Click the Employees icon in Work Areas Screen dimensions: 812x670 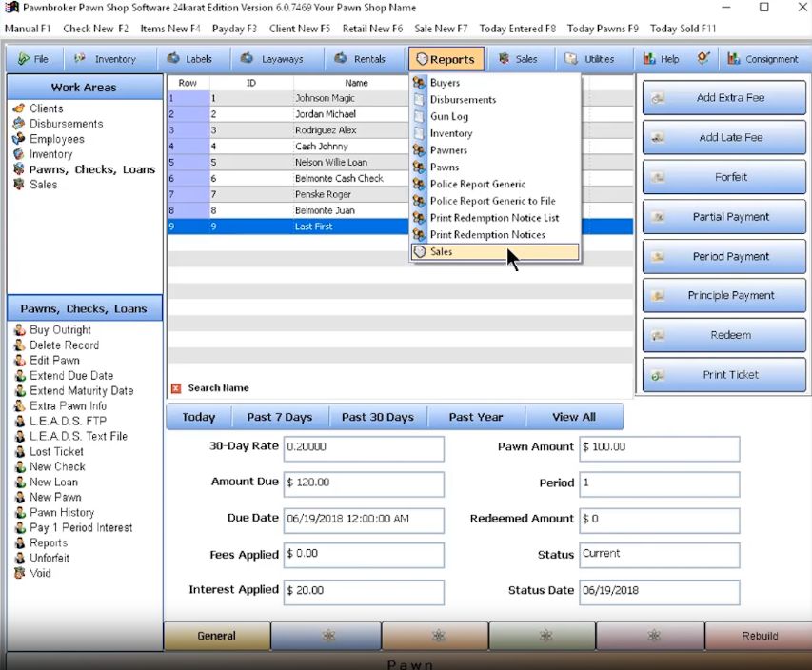19,139
